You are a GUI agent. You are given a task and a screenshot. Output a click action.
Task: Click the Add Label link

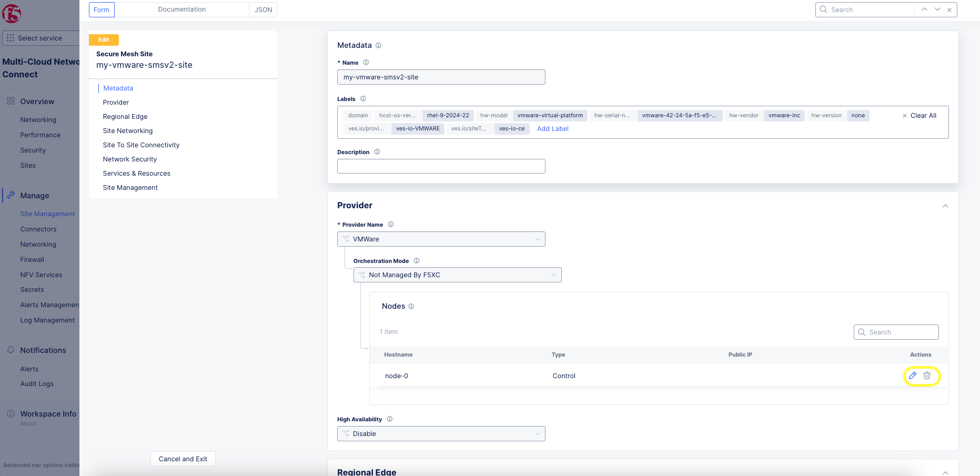point(552,128)
